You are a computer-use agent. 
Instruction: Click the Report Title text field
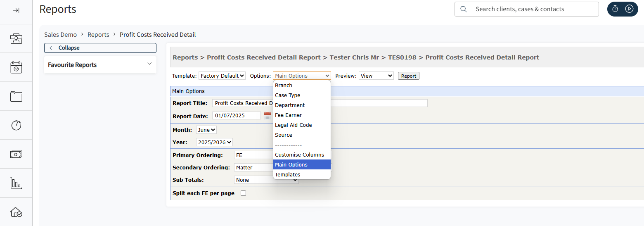tap(320, 103)
